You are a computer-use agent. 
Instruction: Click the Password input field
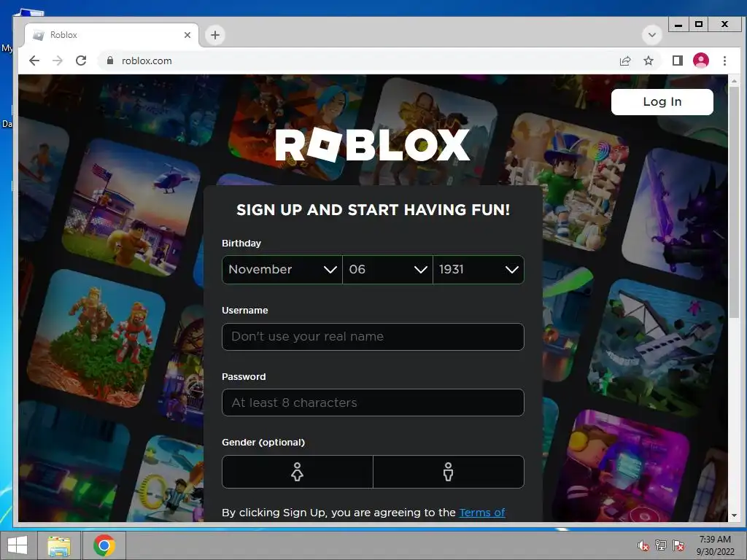pyautogui.click(x=373, y=402)
